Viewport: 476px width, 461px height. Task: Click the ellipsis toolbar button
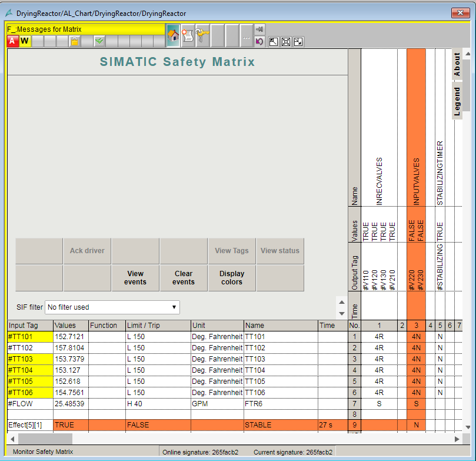coord(246,35)
